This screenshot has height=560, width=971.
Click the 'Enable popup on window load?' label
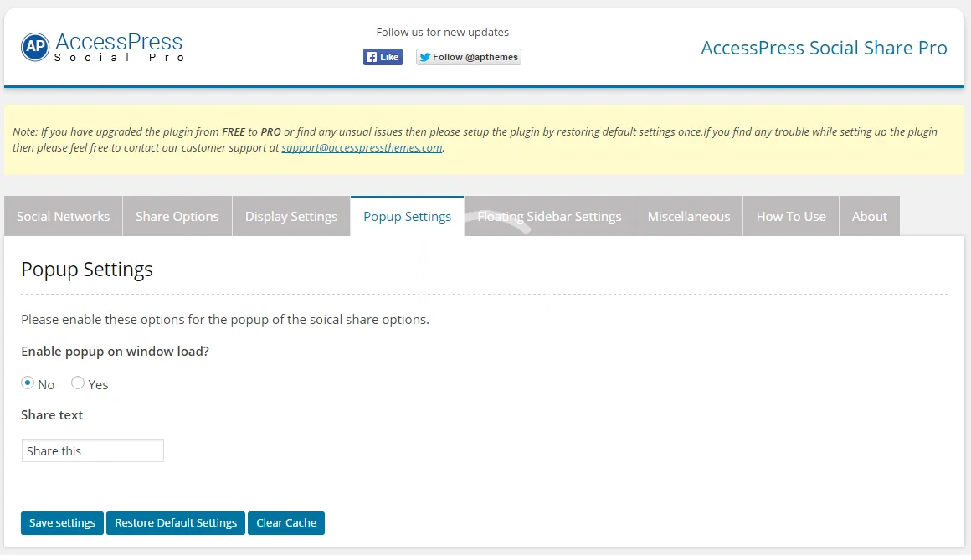click(x=116, y=352)
